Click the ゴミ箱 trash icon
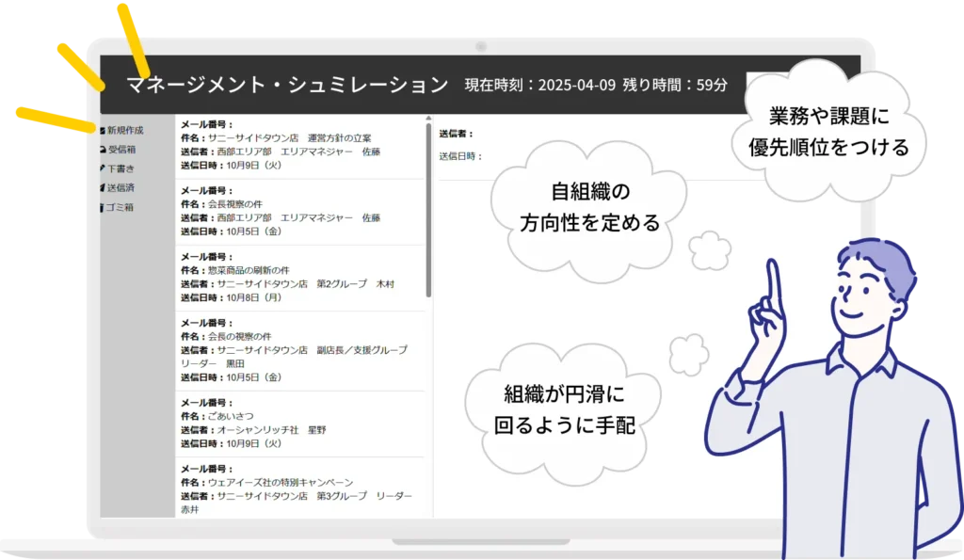964x560 pixels. coord(103,207)
